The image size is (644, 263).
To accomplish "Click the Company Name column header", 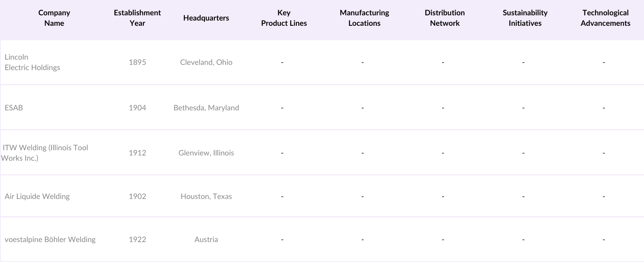I will tap(54, 18).
